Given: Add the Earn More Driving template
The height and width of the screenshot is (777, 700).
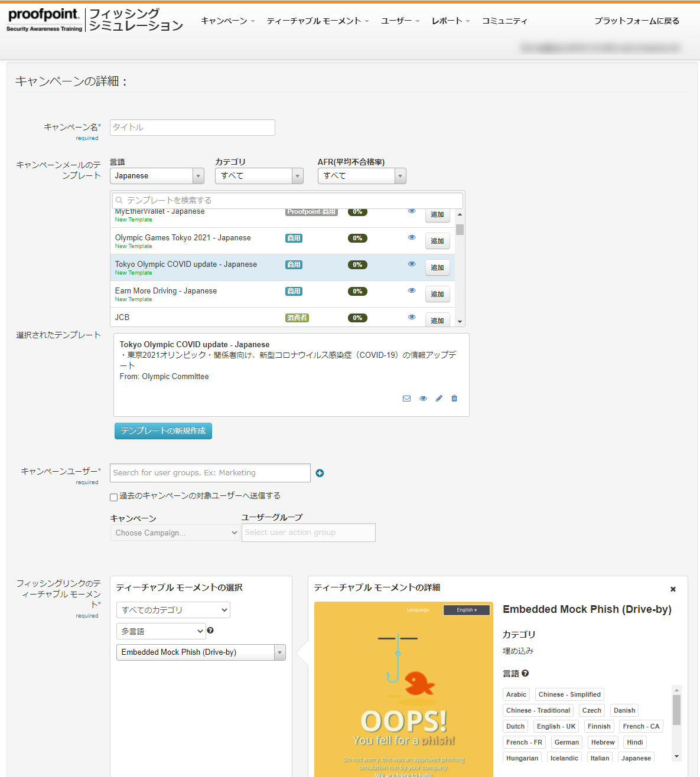Looking at the screenshot, I should (438, 294).
